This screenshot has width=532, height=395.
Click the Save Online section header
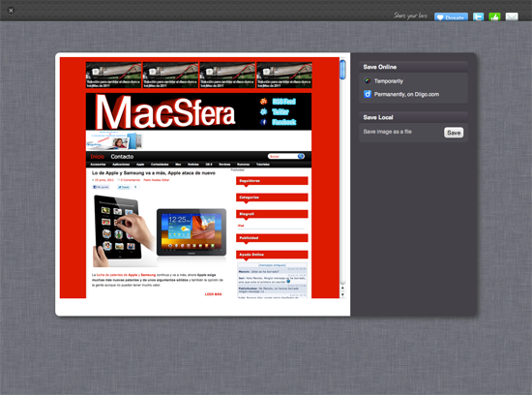coord(414,67)
